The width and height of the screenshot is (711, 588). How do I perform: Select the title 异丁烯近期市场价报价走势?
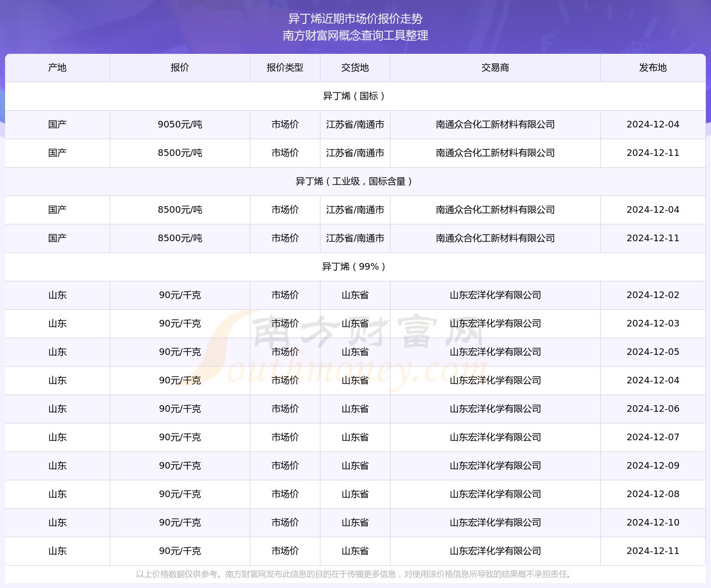355,19
